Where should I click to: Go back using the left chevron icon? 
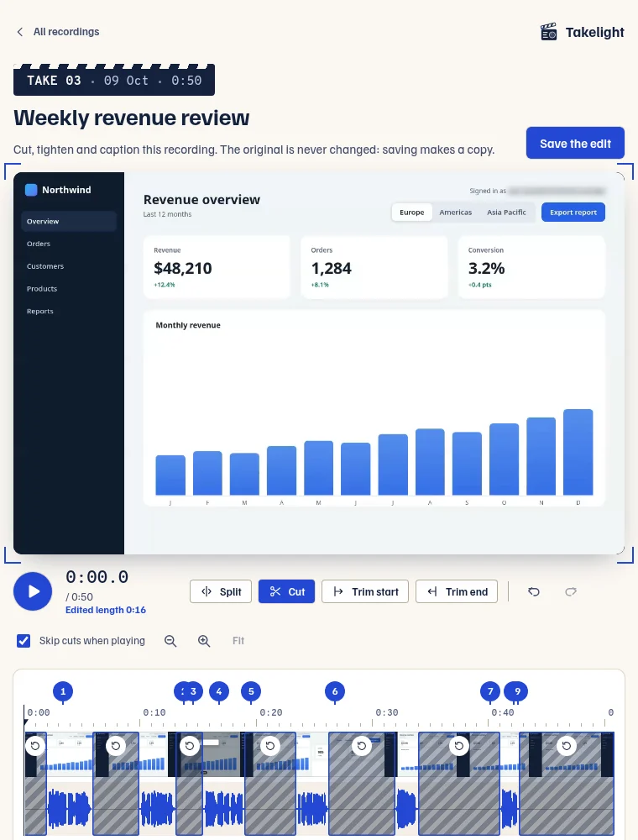pyautogui.click(x=20, y=32)
